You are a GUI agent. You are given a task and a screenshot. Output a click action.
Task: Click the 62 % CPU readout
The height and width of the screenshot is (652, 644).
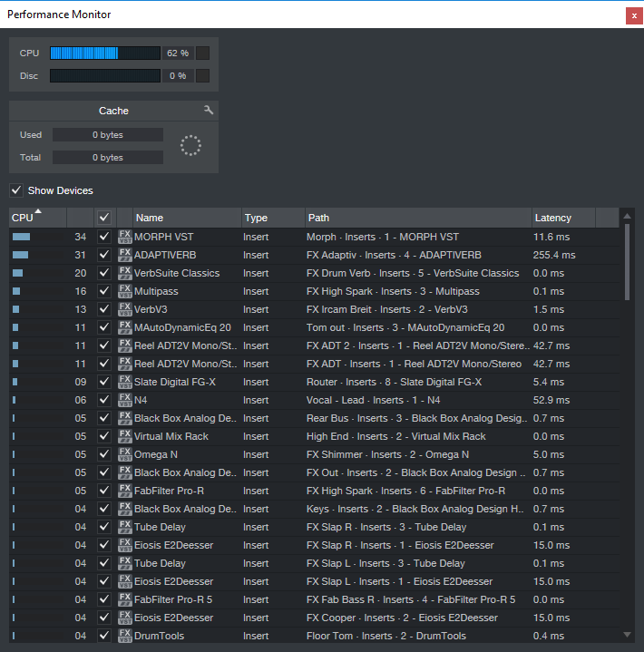coord(178,54)
